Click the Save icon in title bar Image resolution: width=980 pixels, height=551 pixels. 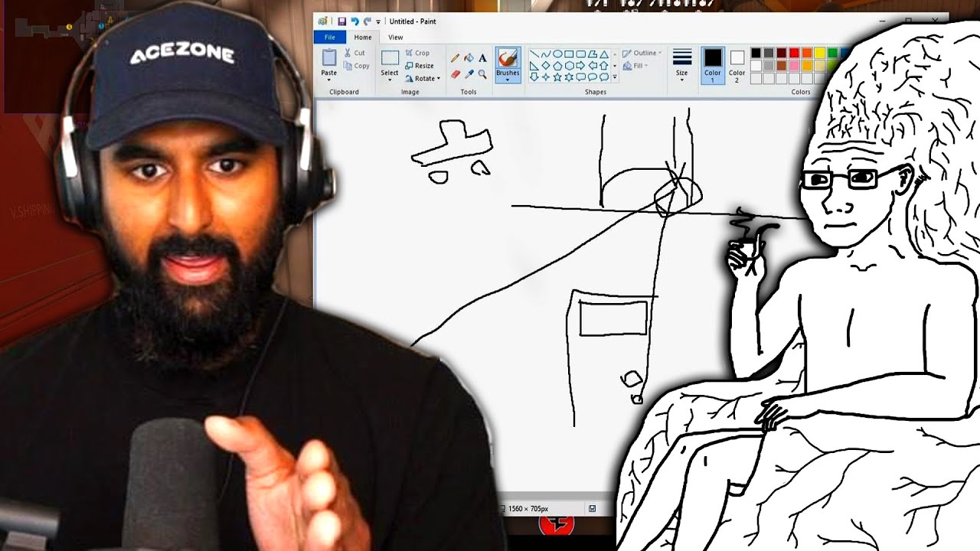(x=341, y=21)
